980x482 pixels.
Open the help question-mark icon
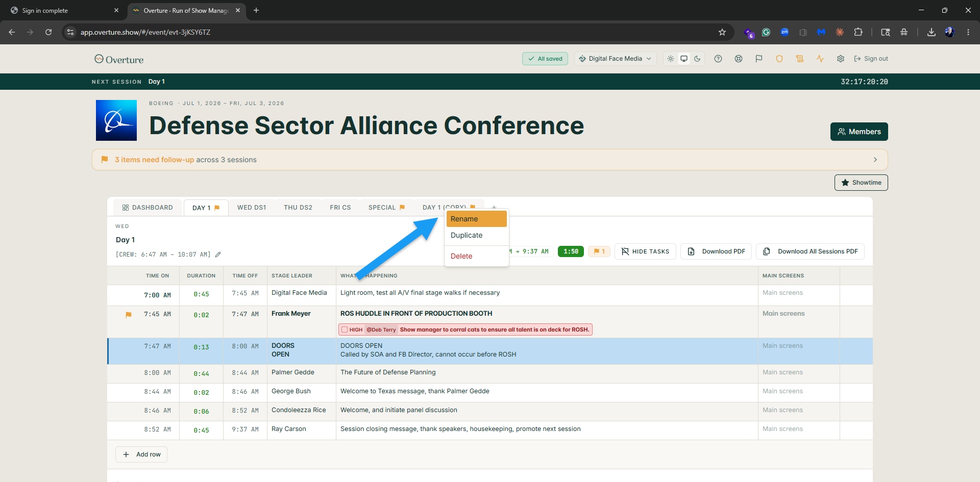718,59
